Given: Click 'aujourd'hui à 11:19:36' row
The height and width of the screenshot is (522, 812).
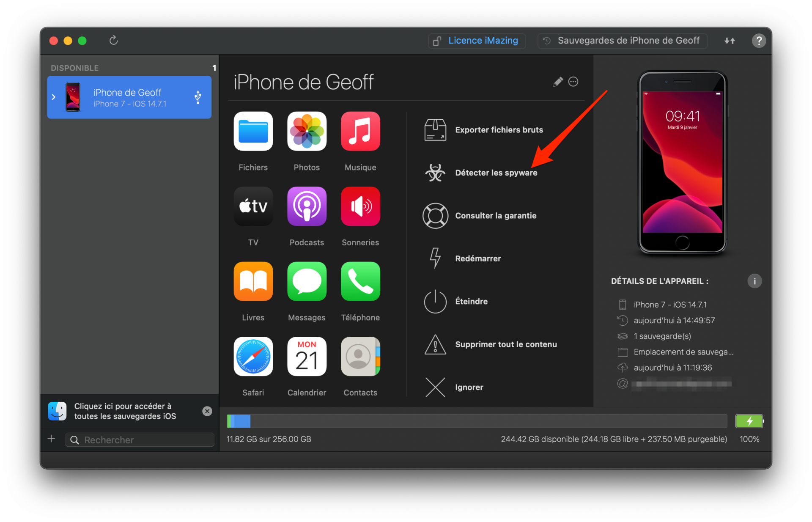Looking at the screenshot, I should click(x=665, y=368).
